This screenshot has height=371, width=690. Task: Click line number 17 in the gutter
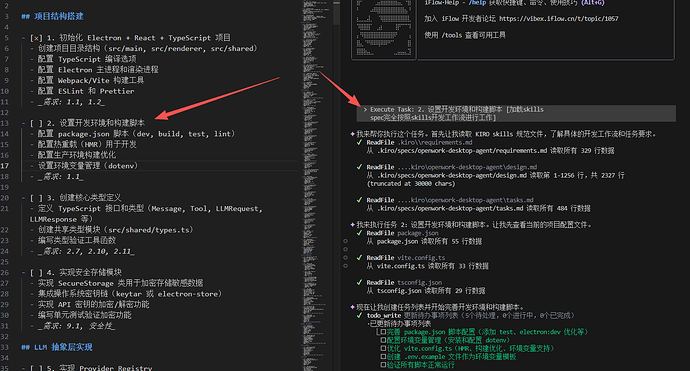4,166
